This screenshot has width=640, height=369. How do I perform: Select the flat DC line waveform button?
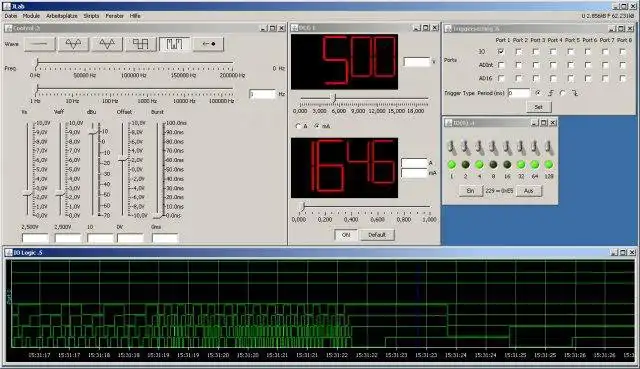click(40, 44)
